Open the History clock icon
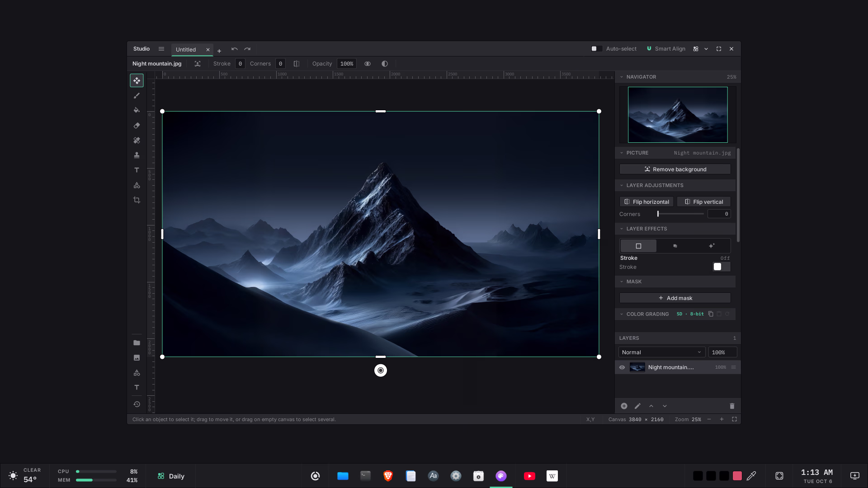The height and width of the screenshot is (488, 868). click(137, 404)
